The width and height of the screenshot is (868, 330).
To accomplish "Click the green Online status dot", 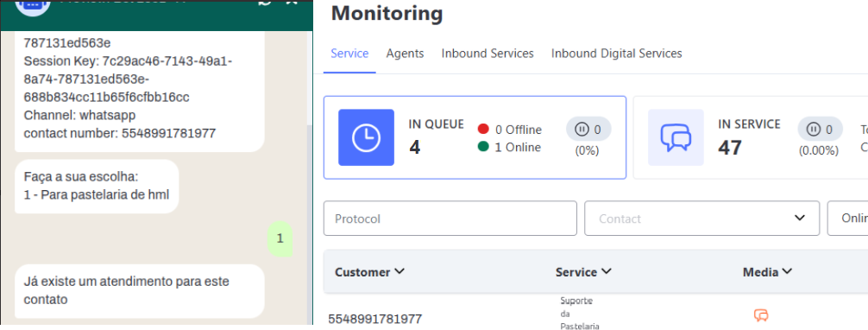I will [x=482, y=147].
